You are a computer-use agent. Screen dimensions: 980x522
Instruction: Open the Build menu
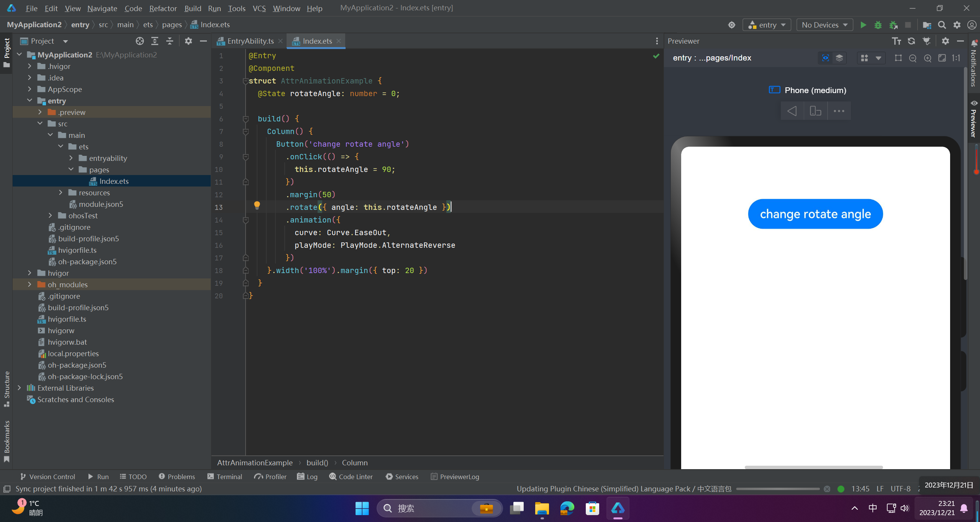pos(193,8)
